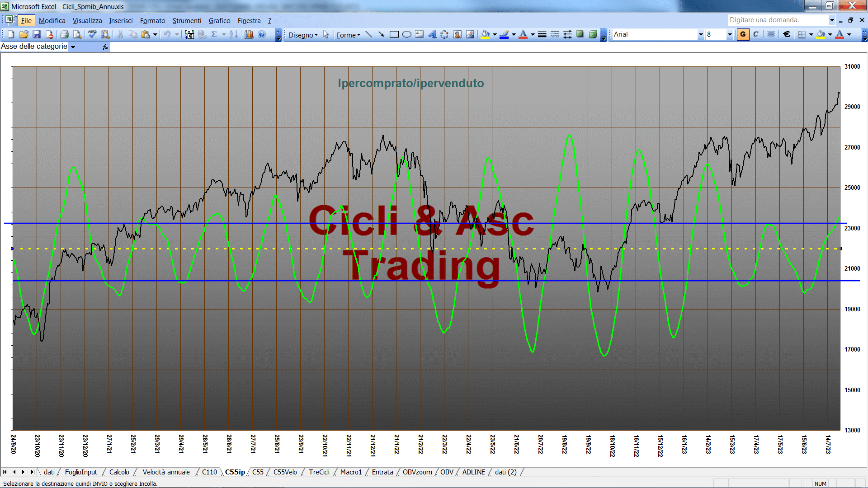This screenshot has height=488, width=868.
Task: Switch to the ADLINE sheet tab
Action: (x=473, y=472)
